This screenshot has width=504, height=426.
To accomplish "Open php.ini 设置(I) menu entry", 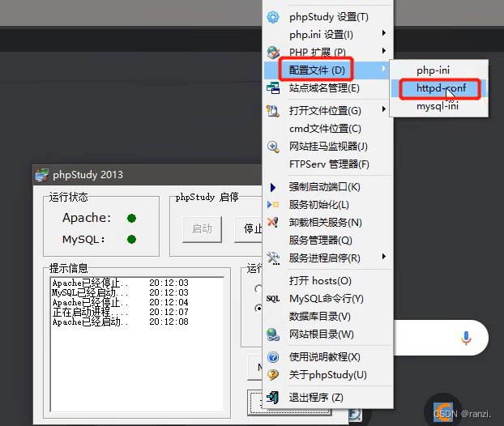I will [x=328, y=35].
